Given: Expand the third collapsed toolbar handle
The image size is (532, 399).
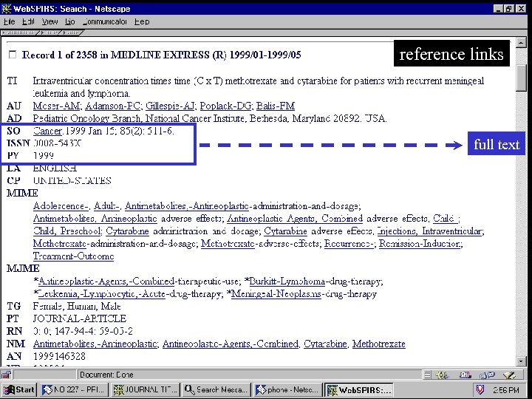Looking at the screenshot, I should [72, 33].
